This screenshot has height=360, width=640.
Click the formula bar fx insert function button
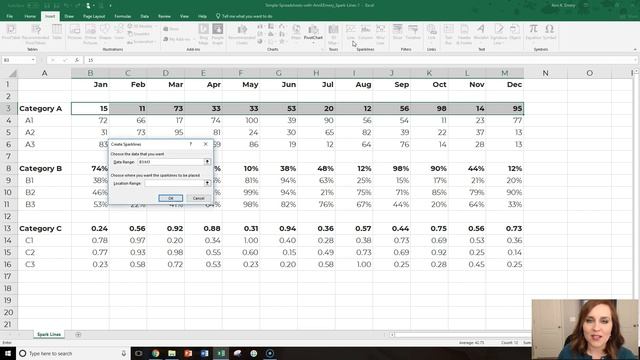(77, 60)
